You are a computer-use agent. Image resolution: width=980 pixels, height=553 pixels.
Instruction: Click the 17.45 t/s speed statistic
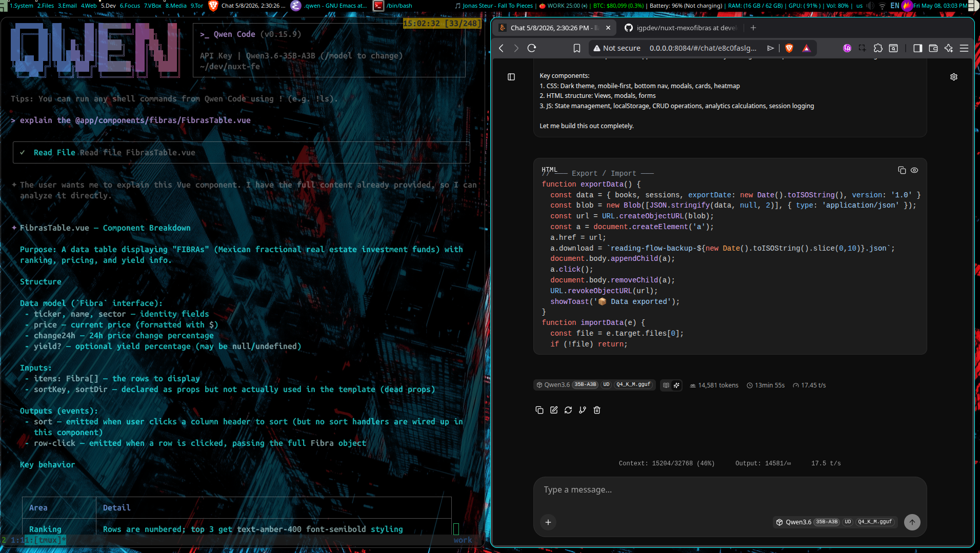809,385
